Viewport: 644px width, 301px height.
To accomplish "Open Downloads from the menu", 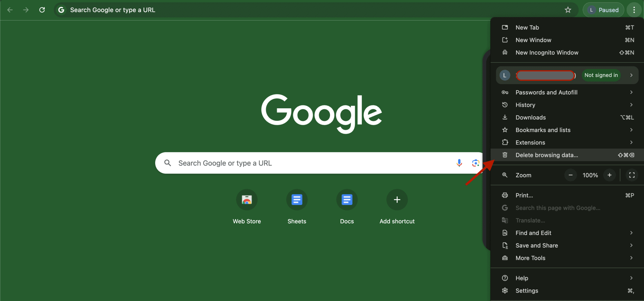I will click(567, 117).
